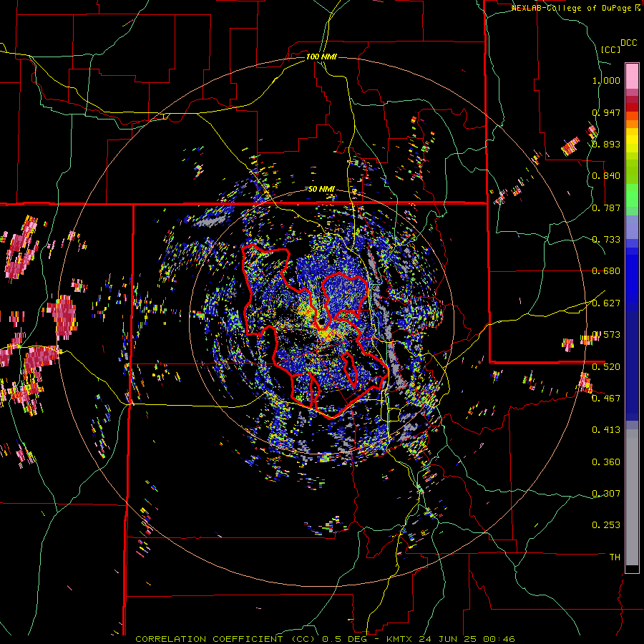
Task: Click the NEXLAB-College of DuPage label
Action: [x=571, y=8]
